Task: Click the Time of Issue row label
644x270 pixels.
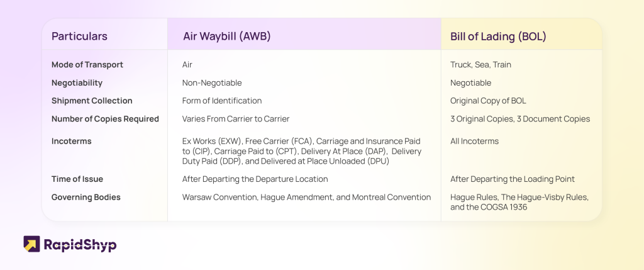Action: [77, 179]
